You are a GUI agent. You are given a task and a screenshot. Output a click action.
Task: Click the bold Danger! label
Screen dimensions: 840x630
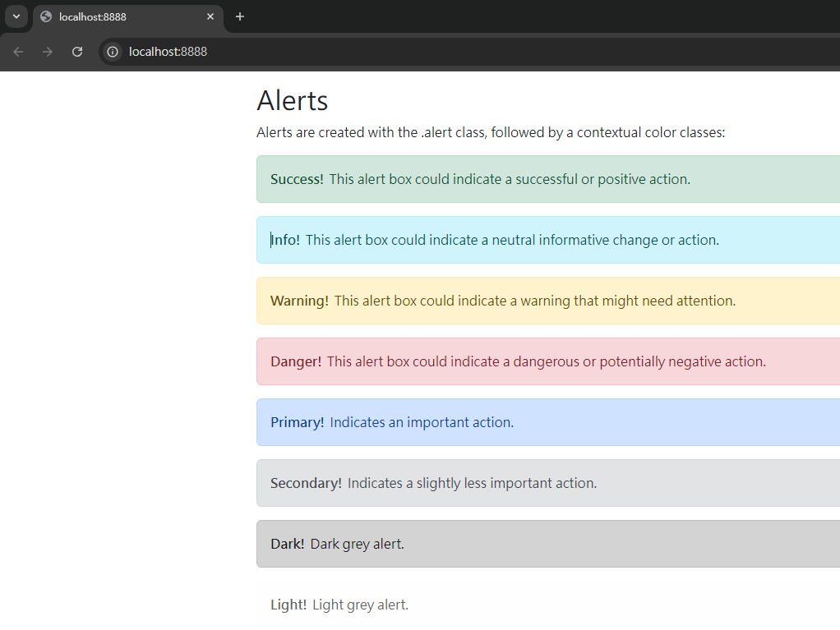pyautogui.click(x=296, y=361)
